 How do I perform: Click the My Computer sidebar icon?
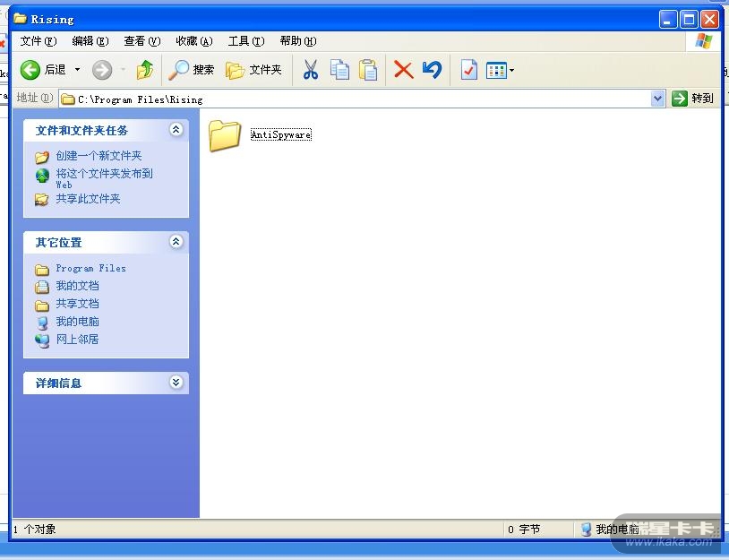(x=42, y=323)
